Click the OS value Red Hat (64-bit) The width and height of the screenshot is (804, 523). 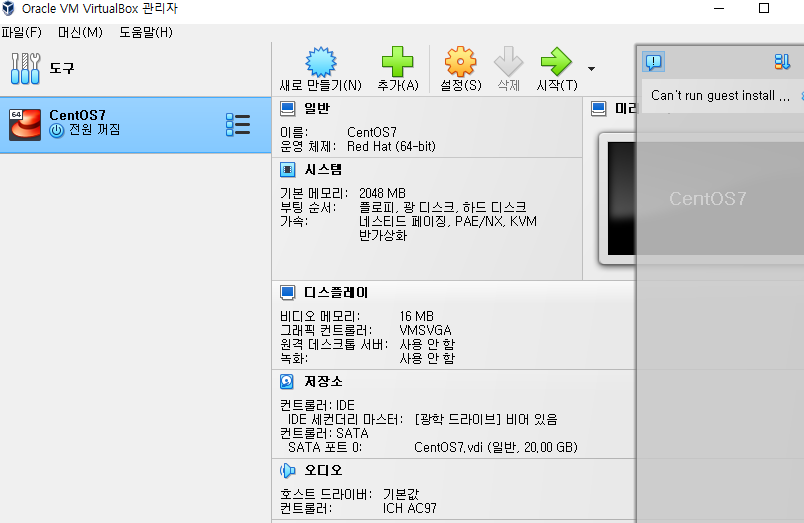pos(391,147)
